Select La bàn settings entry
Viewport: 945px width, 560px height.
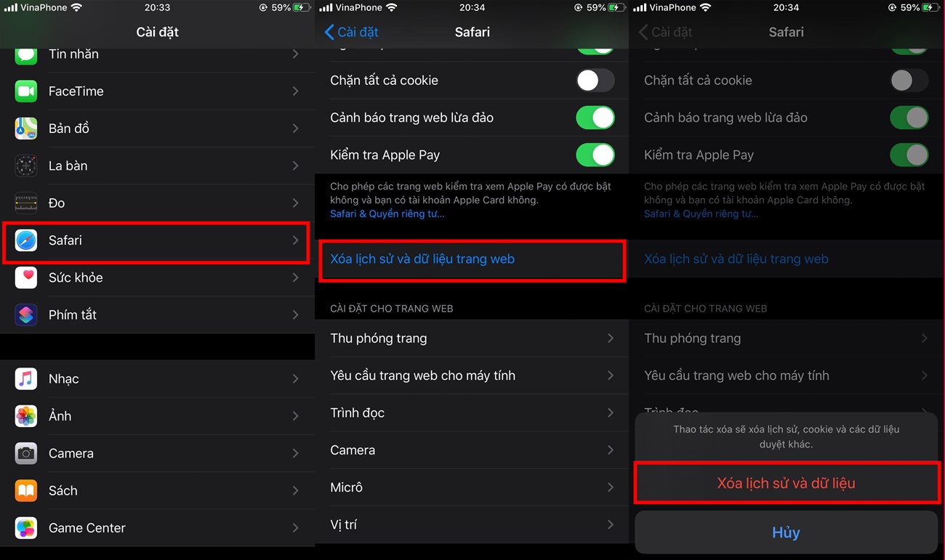pyautogui.click(x=157, y=166)
